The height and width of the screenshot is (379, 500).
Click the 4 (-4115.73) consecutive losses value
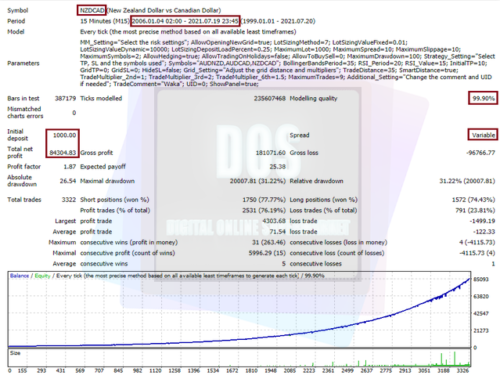[x=477, y=242]
